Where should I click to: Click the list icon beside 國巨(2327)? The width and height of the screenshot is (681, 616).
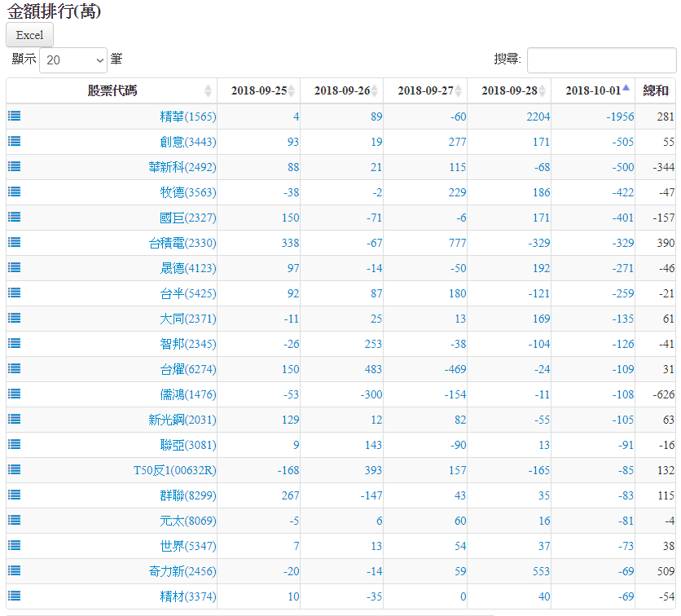(15, 217)
